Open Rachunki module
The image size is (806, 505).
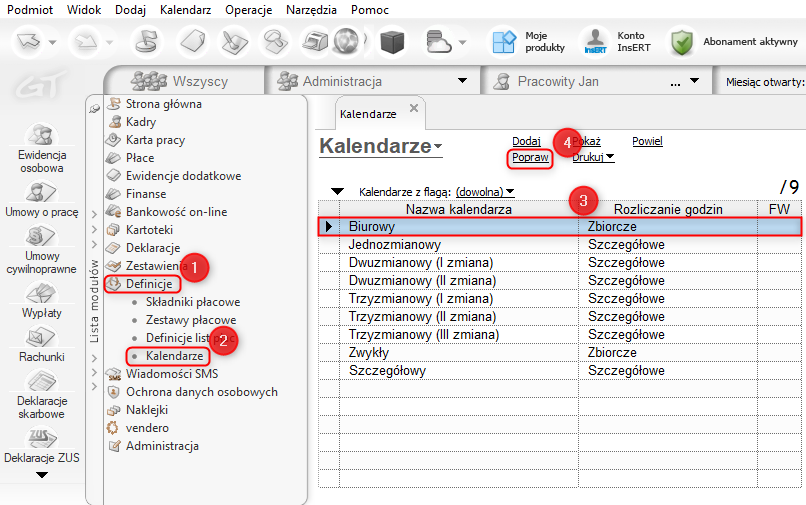(x=42, y=345)
